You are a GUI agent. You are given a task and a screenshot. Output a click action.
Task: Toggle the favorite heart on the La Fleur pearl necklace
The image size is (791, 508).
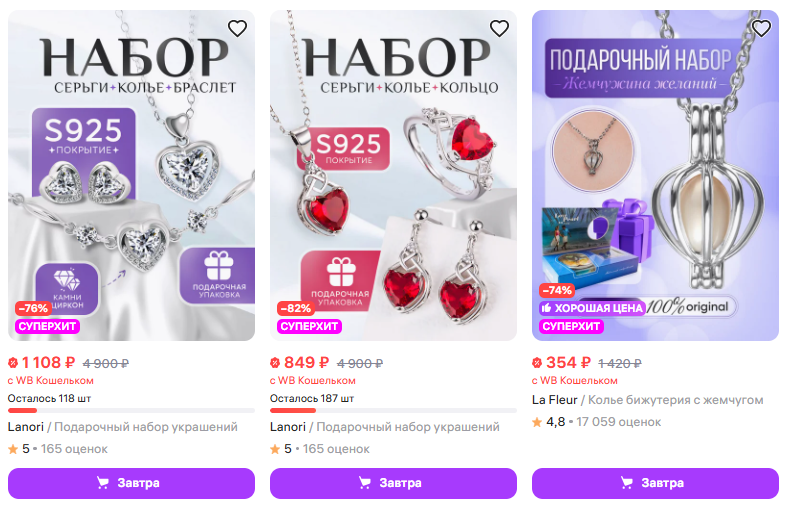pos(761,28)
